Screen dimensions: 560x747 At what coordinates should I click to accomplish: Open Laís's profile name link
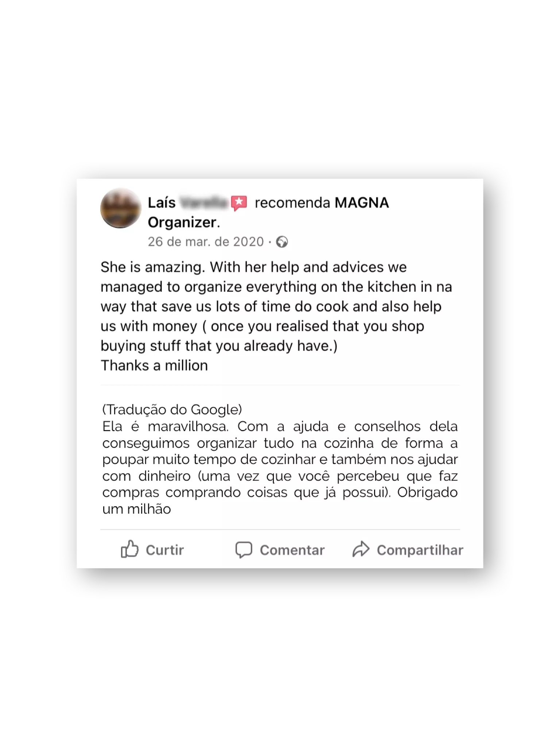162,203
